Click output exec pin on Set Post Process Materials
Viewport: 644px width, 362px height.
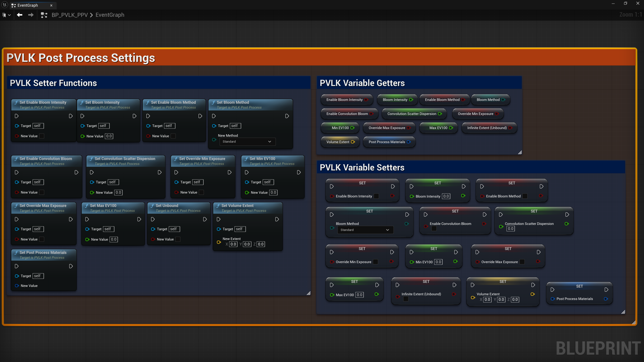pos(71,266)
